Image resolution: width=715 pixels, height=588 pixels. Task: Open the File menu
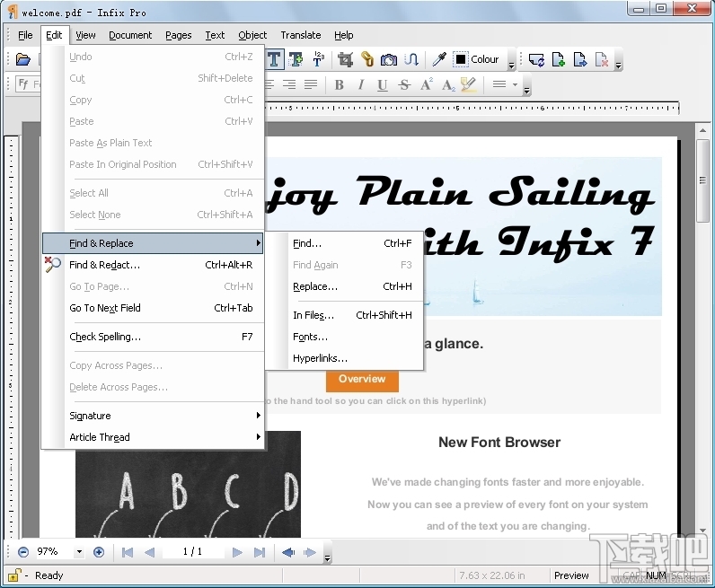pos(25,35)
